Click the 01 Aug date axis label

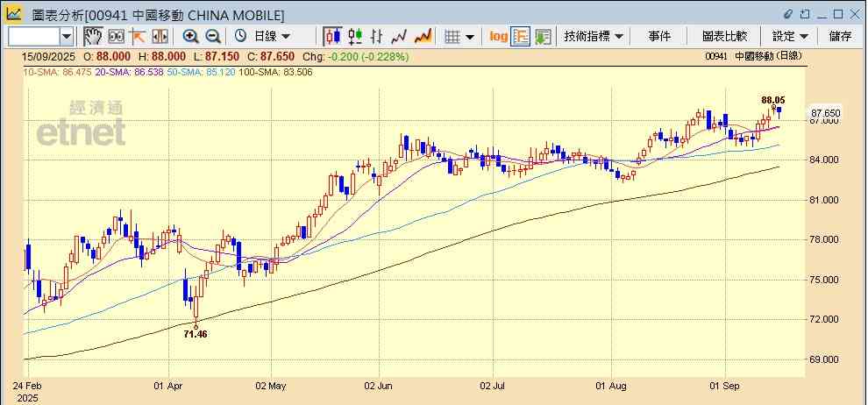(x=612, y=386)
